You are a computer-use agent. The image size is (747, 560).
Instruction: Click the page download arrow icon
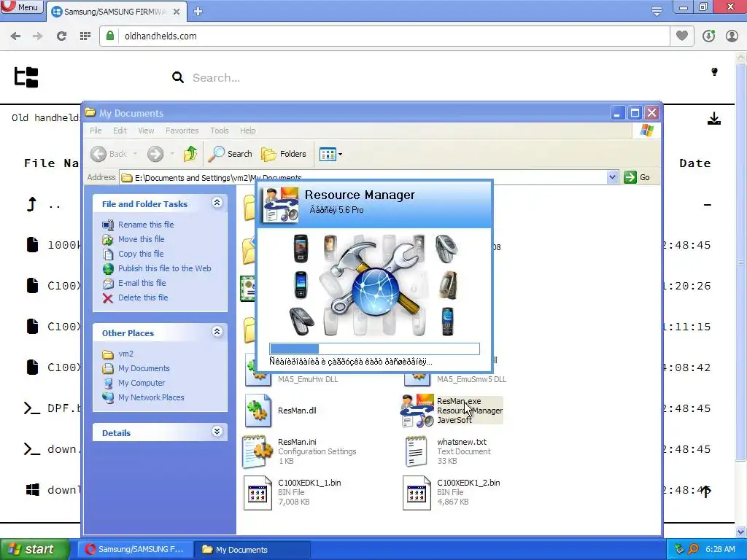pyautogui.click(x=713, y=119)
